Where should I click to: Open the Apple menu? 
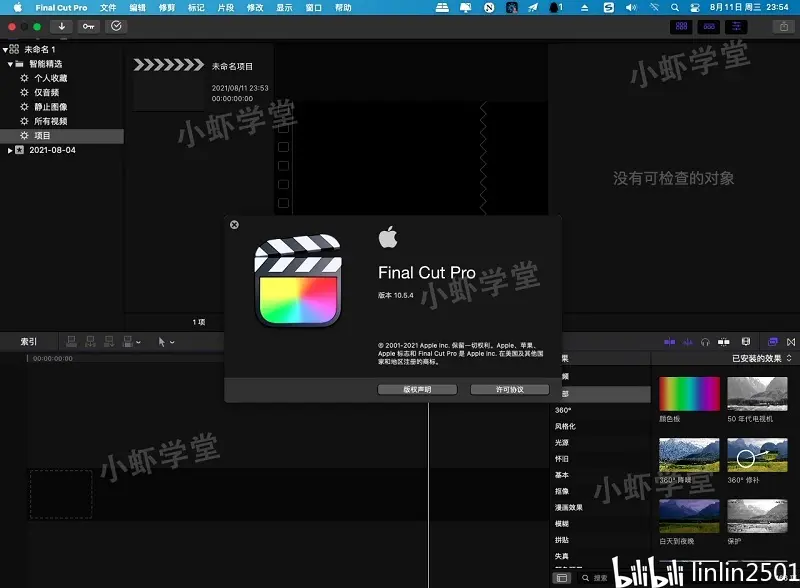click(x=18, y=8)
